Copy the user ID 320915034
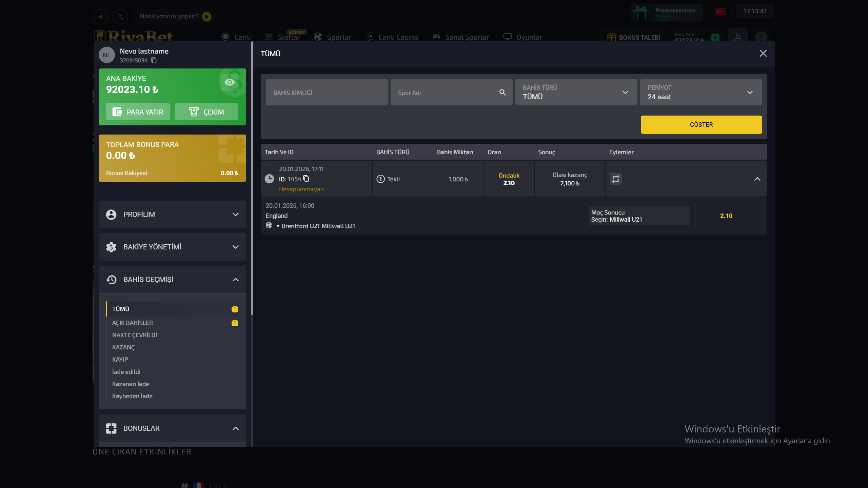The height and width of the screenshot is (488, 868). [x=154, y=60]
